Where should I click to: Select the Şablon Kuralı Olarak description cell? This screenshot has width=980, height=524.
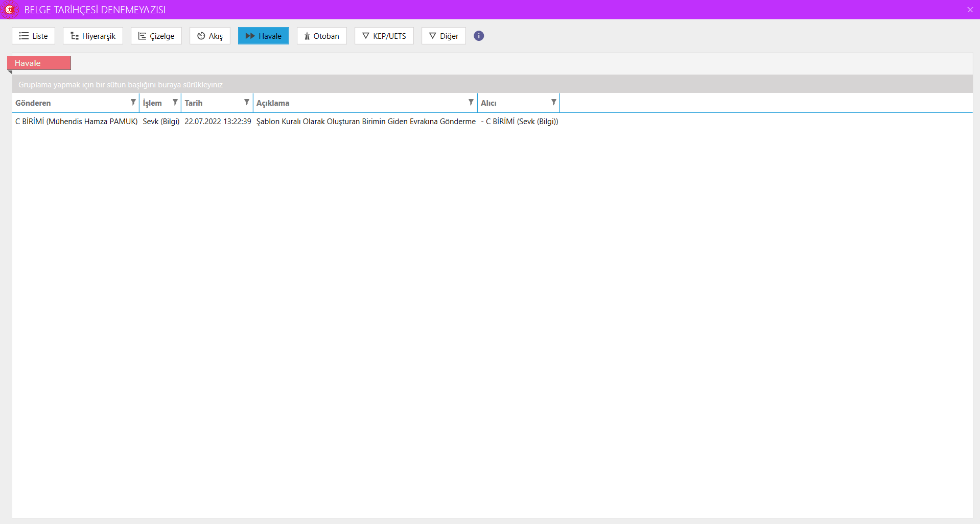[366, 122]
